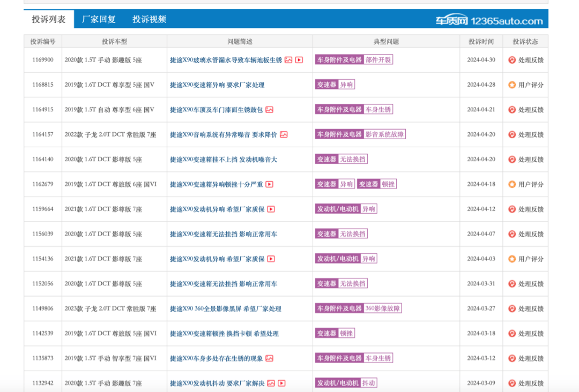The height and width of the screenshot is (392, 579).
Task: Click 车身生锈 tag in complaint 1164915 row
Action: (x=378, y=110)
